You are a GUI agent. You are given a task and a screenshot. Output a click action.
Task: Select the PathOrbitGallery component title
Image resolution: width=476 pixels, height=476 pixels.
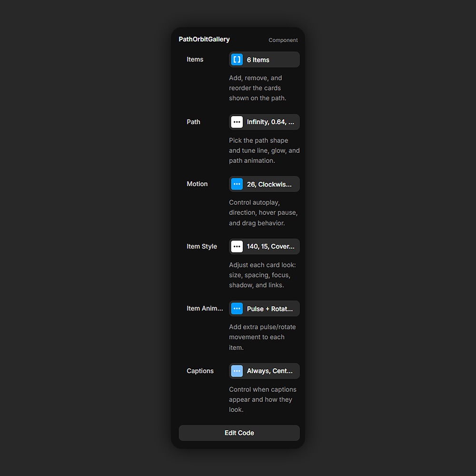[x=204, y=40]
